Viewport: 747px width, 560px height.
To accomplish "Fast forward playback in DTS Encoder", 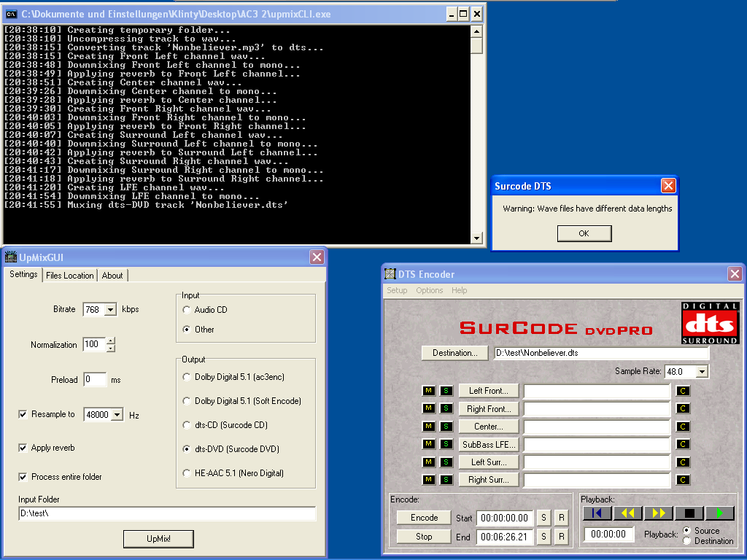I will pos(659,513).
